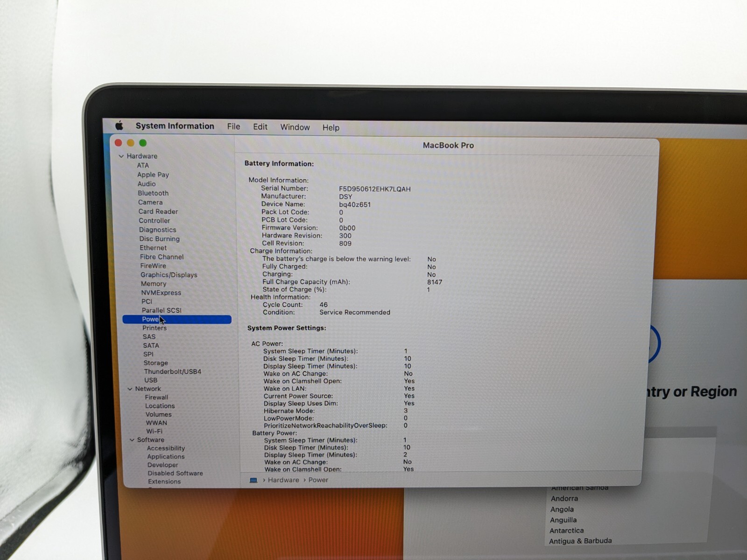
Task: Select SPI in the sidebar
Action: tap(148, 354)
